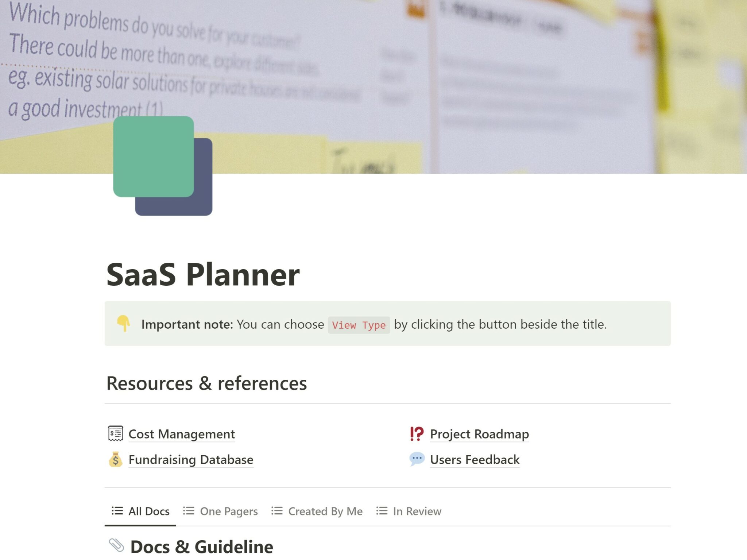Open the Fundraising Database page link
The height and width of the screenshot is (560, 747).
(191, 460)
